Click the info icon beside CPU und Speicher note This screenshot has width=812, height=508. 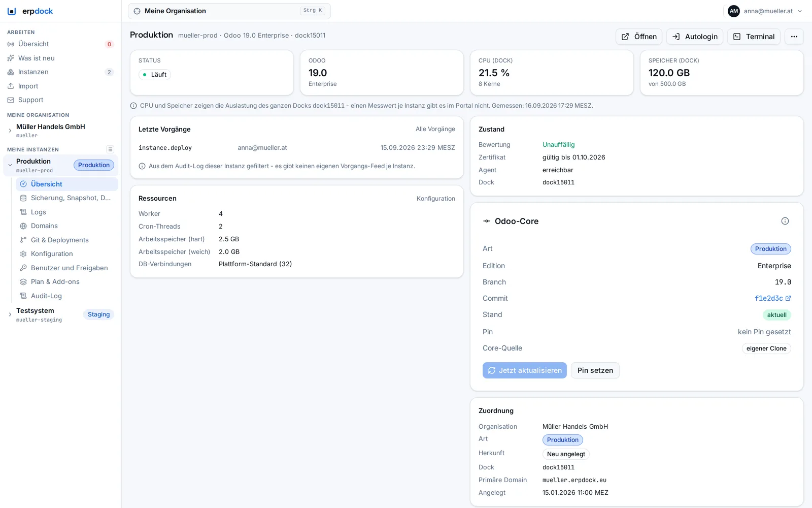click(x=133, y=106)
